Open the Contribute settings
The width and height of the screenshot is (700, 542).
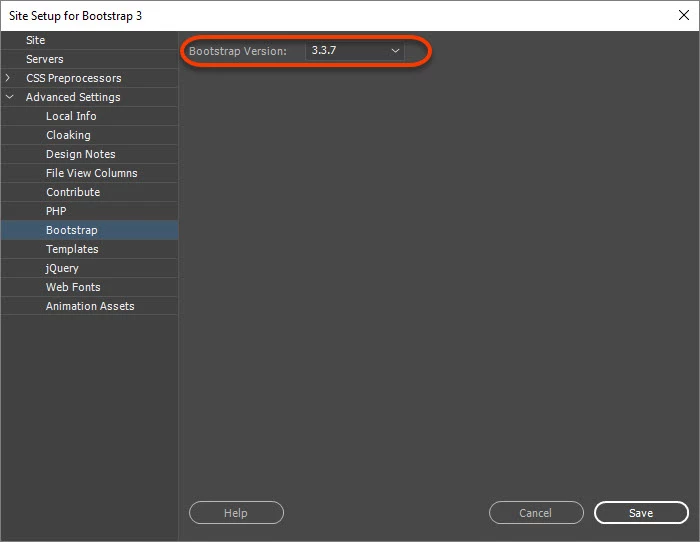pos(89,192)
